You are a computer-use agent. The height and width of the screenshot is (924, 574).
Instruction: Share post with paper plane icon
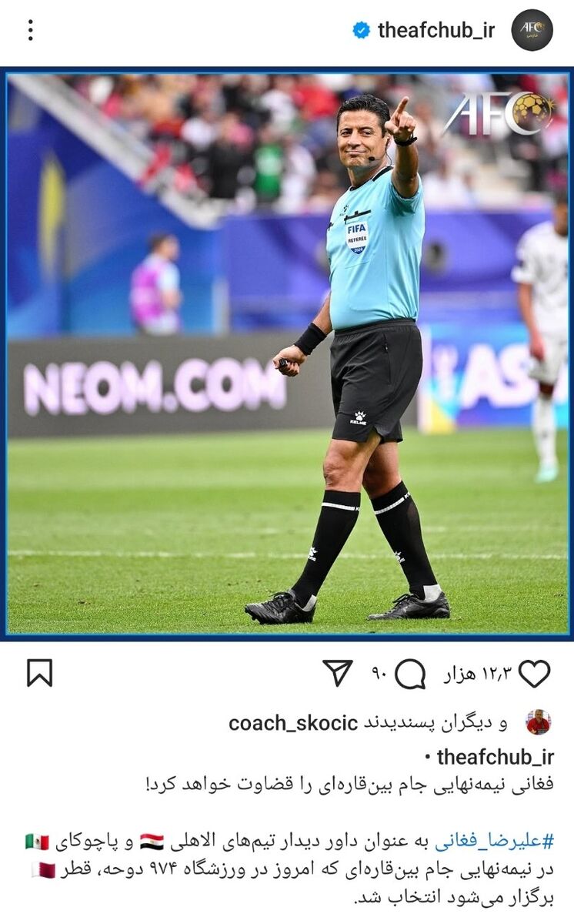point(338,672)
